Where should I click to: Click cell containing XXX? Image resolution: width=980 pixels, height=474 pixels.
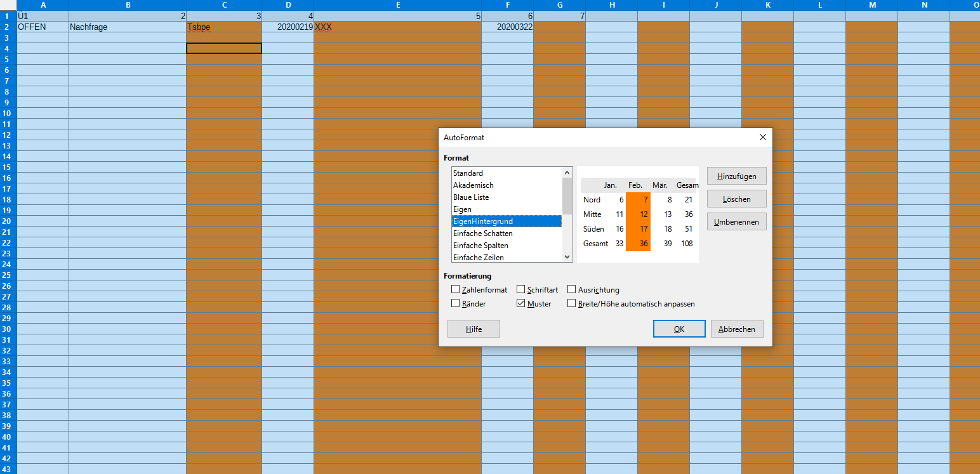[x=397, y=27]
